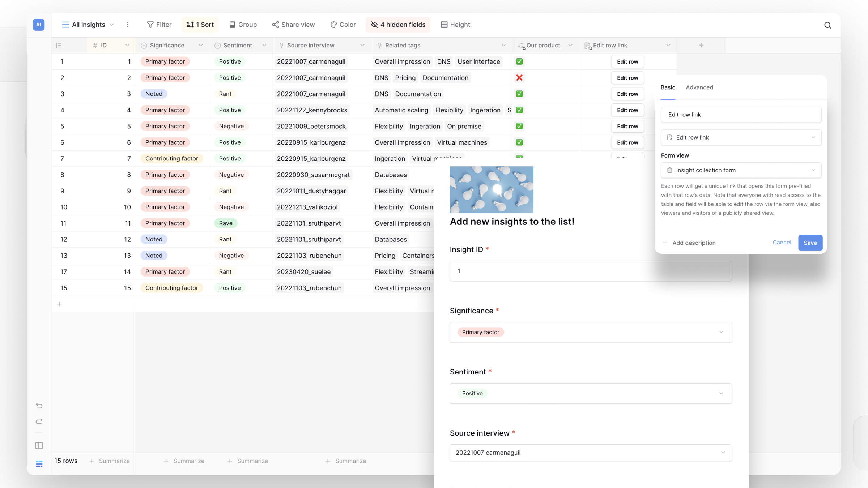
Task: Open the Filter options
Action: coord(159,25)
